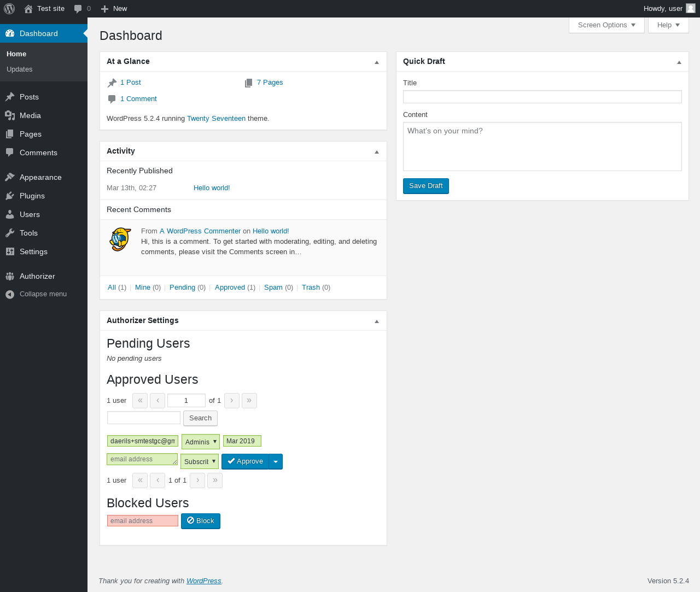Click the Pages icon in sidebar

[x=10, y=134]
